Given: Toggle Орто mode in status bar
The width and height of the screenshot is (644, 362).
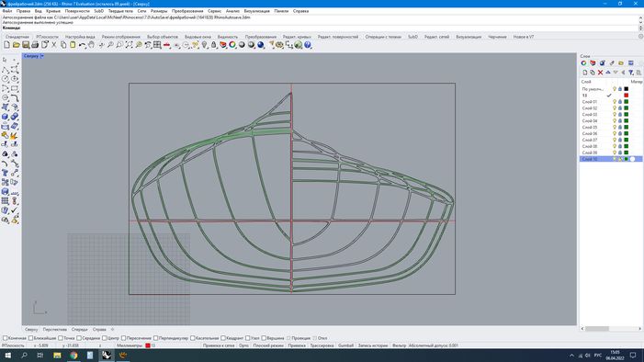Looking at the screenshot, I should click(244, 345).
